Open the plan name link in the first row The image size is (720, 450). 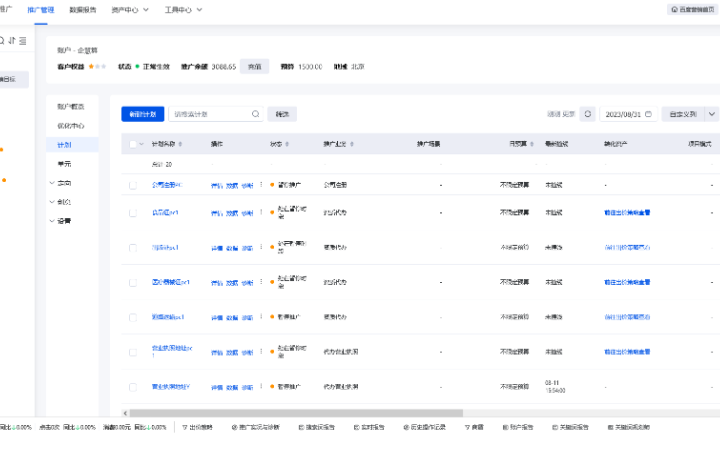click(167, 185)
